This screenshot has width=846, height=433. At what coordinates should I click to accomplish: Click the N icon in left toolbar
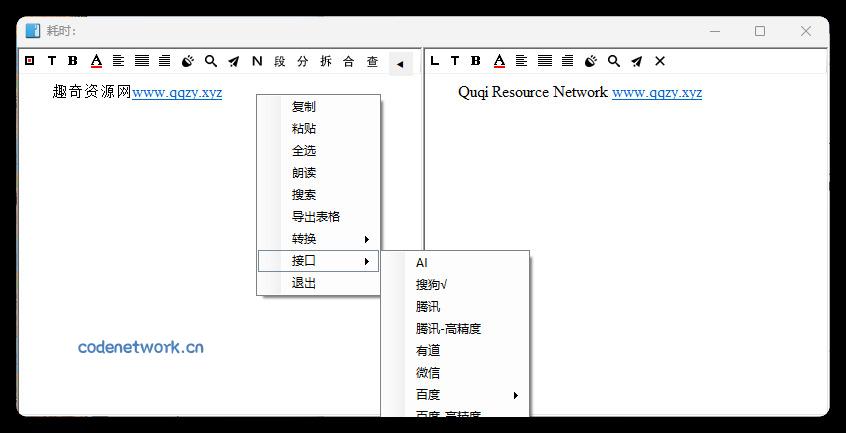[x=257, y=61]
